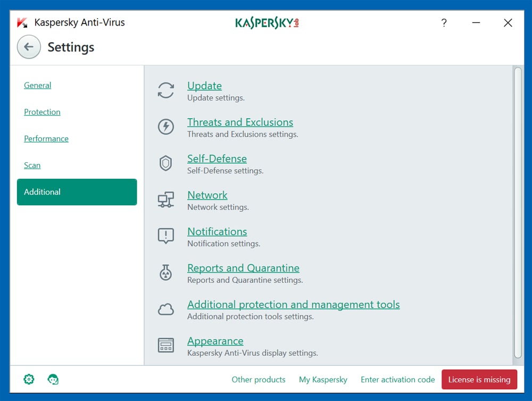Viewport: 532px width, 401px height.
Task: Click 'Kaspersky Anti-Virus display settings.' text
Action: point(252,353)
